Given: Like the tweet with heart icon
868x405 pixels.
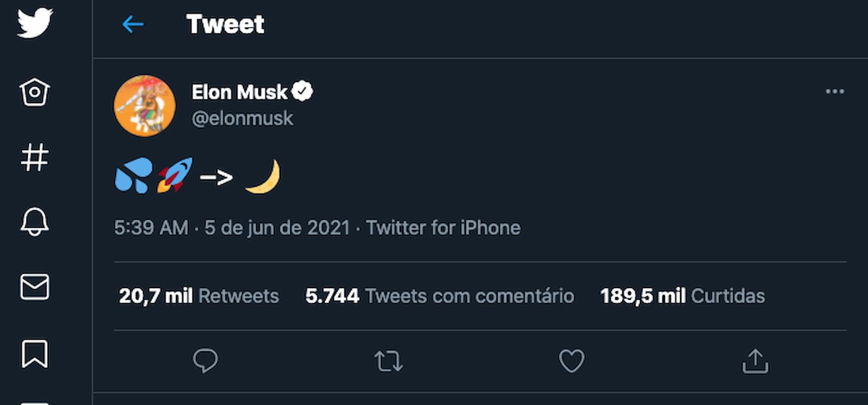Looking at the screenshot, I should (x=571, y=361).
